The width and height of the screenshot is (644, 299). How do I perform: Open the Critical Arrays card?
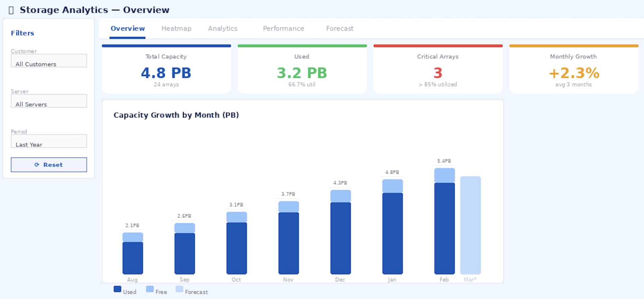tap(438, 70)
